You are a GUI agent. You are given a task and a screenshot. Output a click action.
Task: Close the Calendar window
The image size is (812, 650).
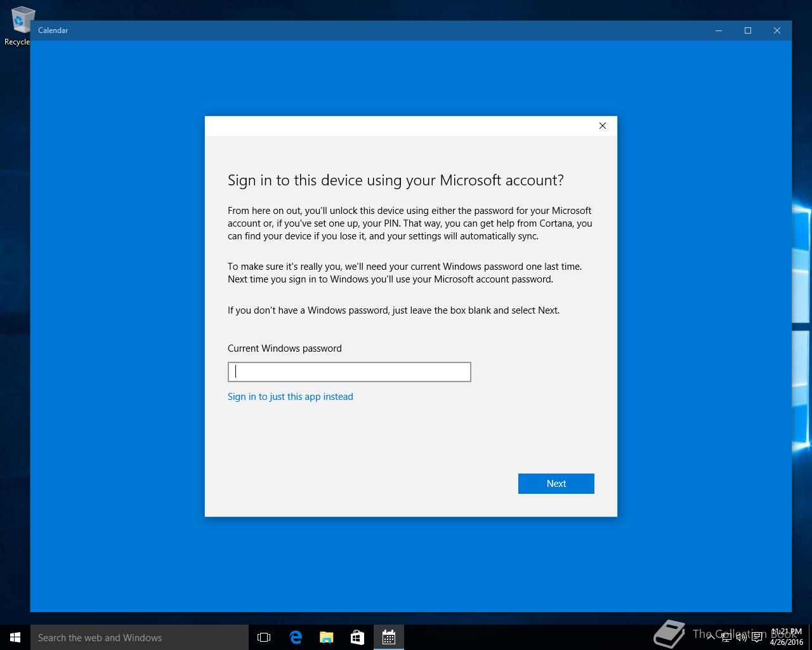[x=777, y=30]
